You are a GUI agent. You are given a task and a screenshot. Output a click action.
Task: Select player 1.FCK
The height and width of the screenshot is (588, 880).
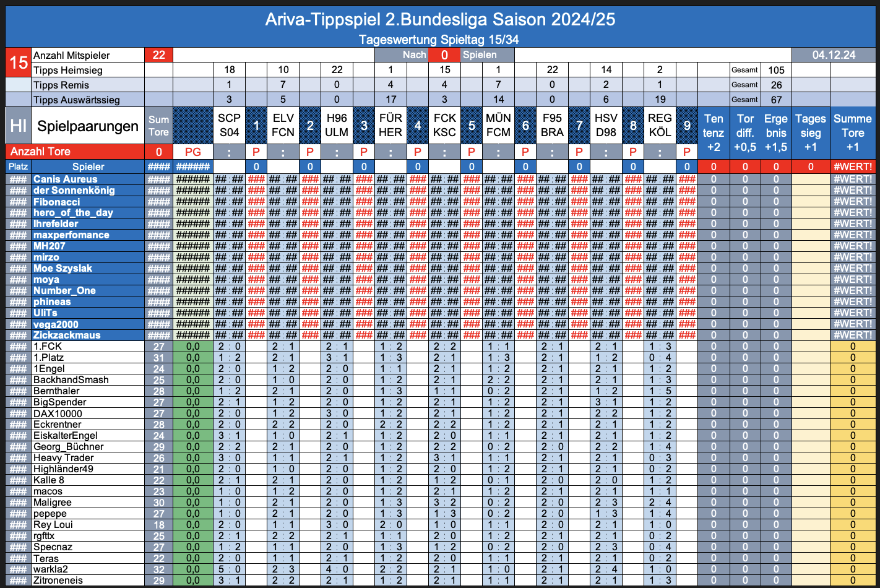(48, 346)
